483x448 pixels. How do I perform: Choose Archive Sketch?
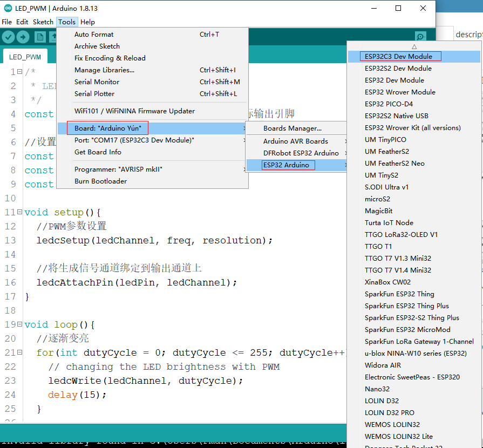(153, 46)
